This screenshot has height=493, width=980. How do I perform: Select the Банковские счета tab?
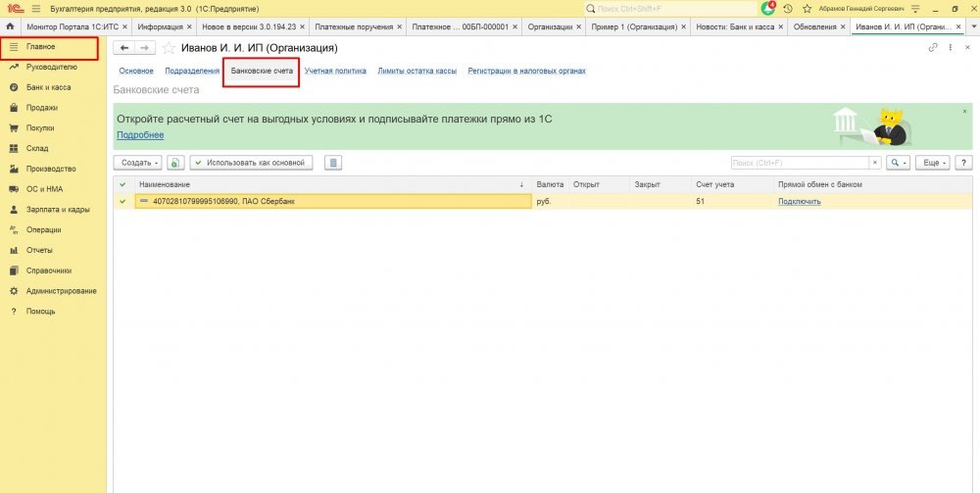[262, 72]
